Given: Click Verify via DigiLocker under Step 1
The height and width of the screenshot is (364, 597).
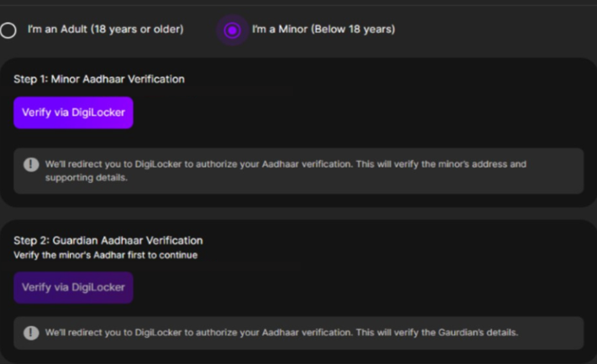Looking at the screenshot, I should click(x=74, y=113).
